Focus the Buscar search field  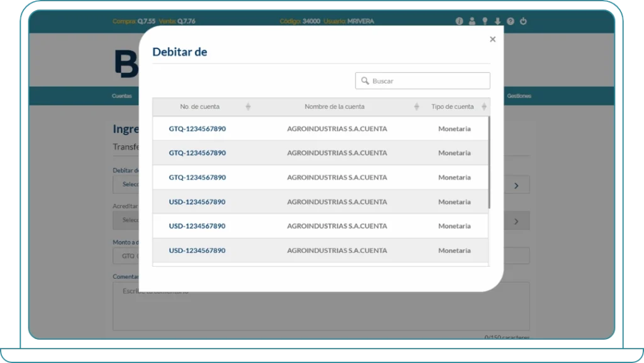pos(429,81)
